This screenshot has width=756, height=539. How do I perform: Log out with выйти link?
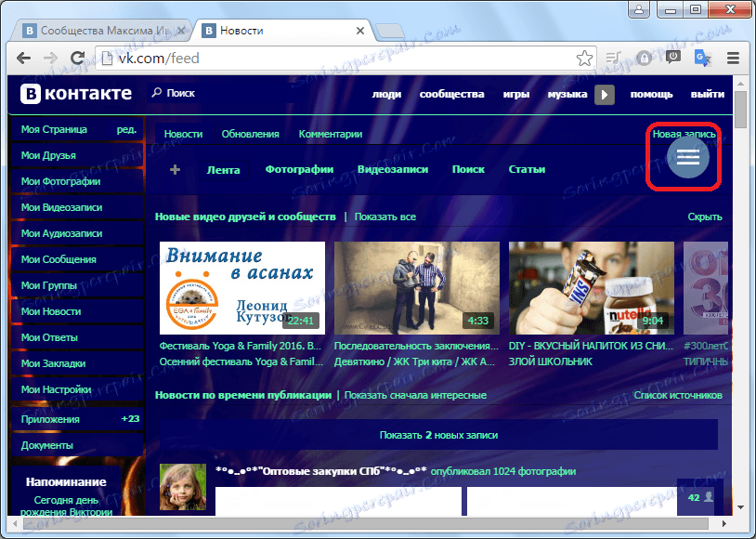coord(708,94)
